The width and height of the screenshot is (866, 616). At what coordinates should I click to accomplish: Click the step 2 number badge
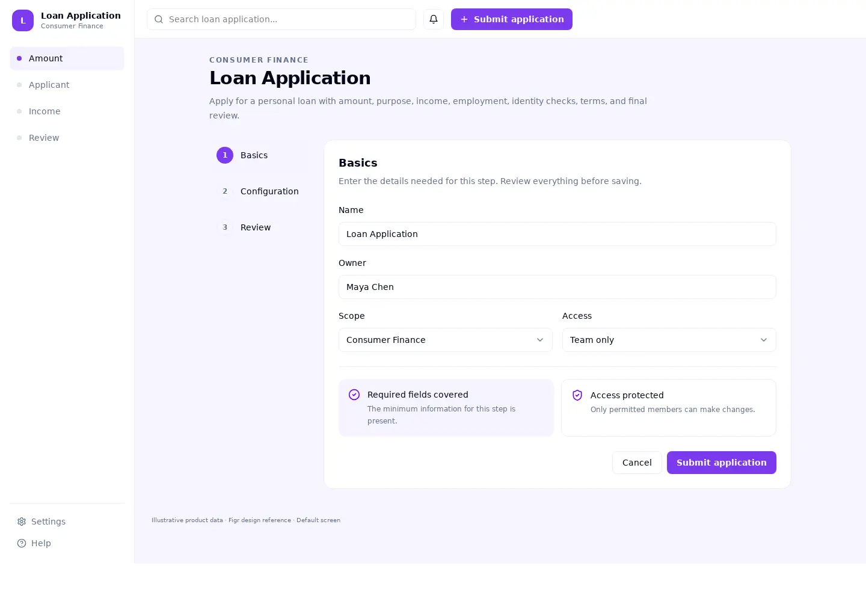(225, 191)
